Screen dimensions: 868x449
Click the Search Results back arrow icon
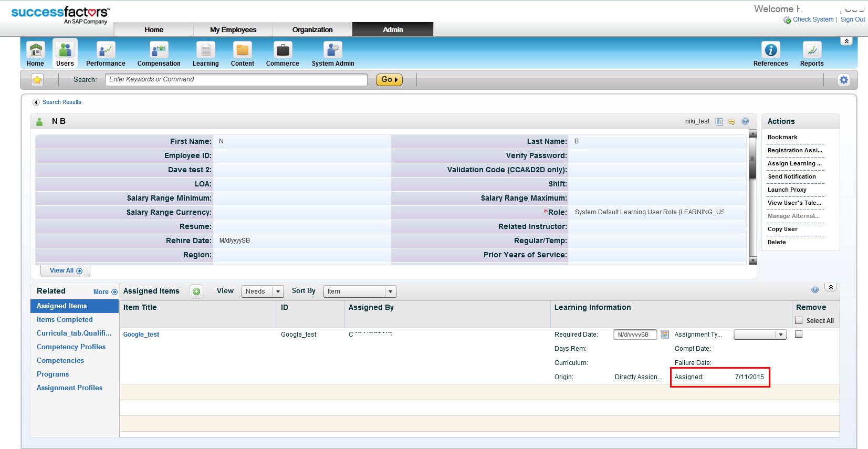tap(36, 102)
